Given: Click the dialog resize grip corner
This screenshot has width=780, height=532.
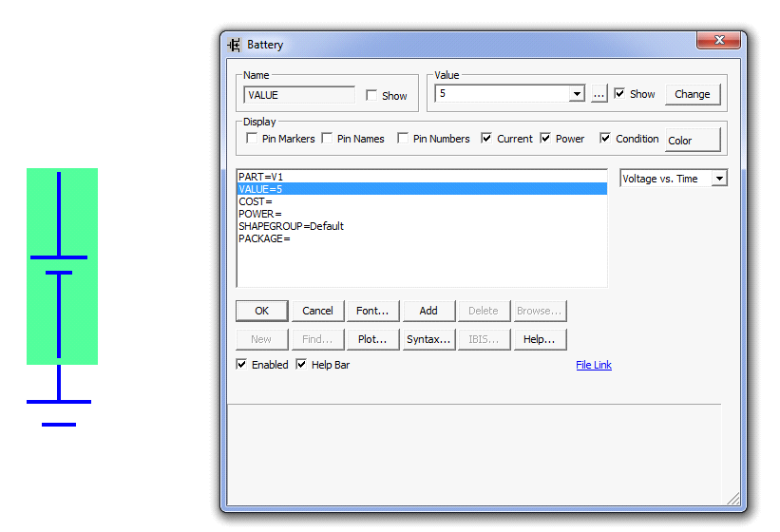Looking at the screenshot, I should click(733, 499).
